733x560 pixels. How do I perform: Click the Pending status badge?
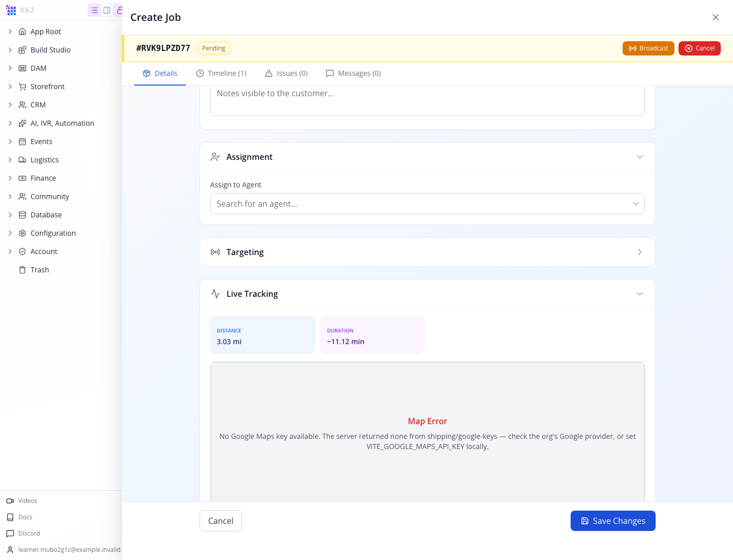[x=214, y=48]
